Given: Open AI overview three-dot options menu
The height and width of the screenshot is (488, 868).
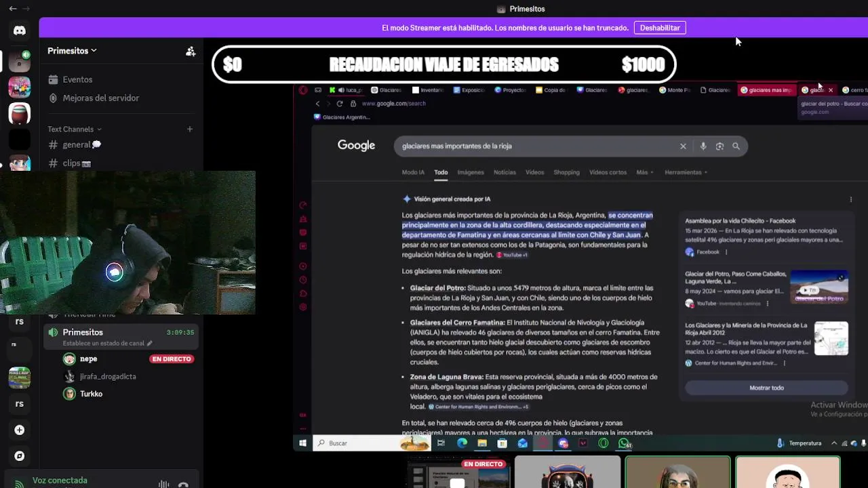Looking at the screenshot, I should pos(851,199).
